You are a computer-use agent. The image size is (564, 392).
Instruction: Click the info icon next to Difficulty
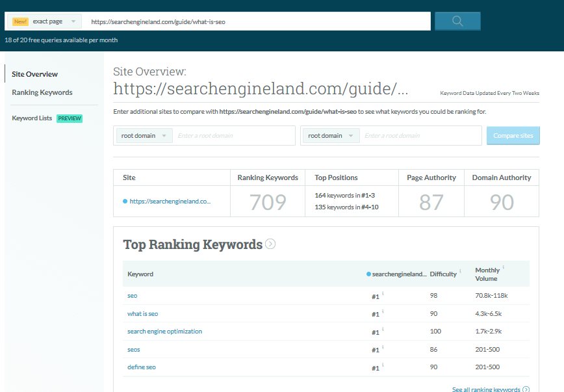[x=460, y=270]
